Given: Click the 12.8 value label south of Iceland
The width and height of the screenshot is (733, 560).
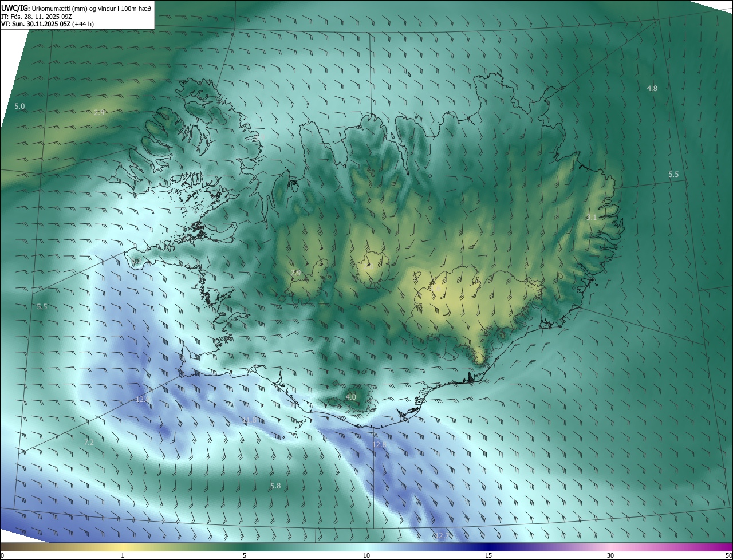Looking at the screenshot, I should (x=380, y=444).
